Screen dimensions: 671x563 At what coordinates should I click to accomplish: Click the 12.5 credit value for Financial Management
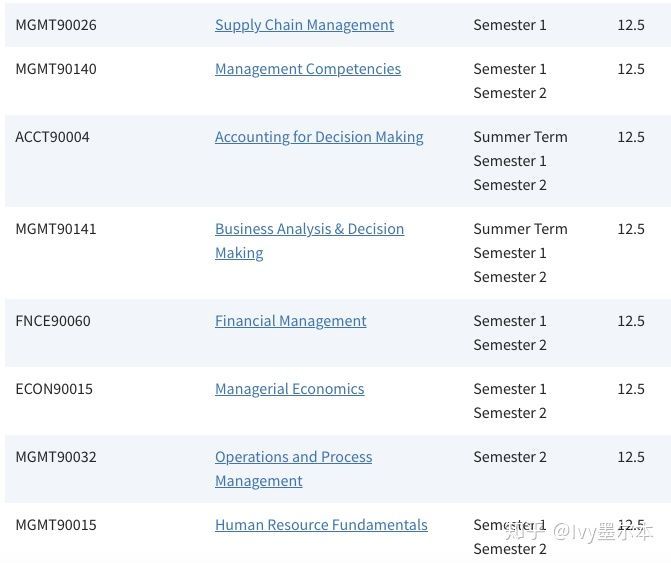tap(631, 321)
